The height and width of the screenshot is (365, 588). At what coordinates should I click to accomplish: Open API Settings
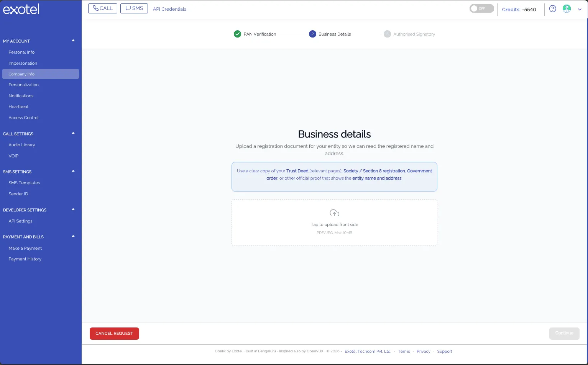pos(20,221)
